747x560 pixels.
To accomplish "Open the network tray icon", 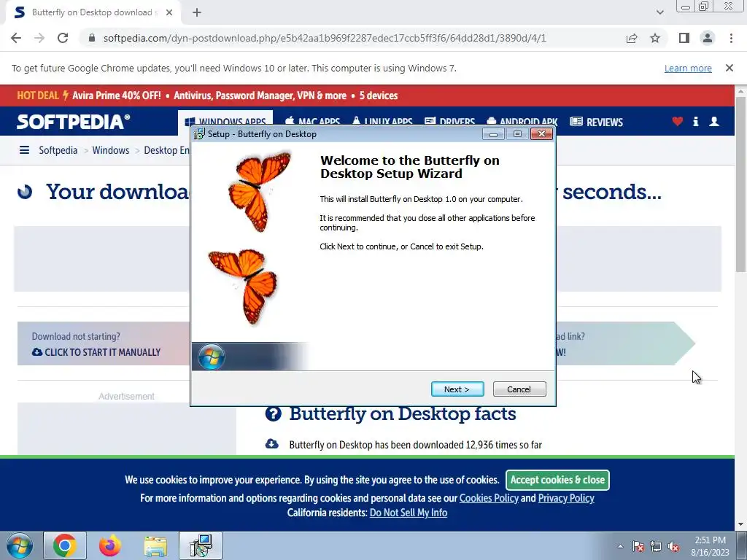I will [x=656, y=546].
